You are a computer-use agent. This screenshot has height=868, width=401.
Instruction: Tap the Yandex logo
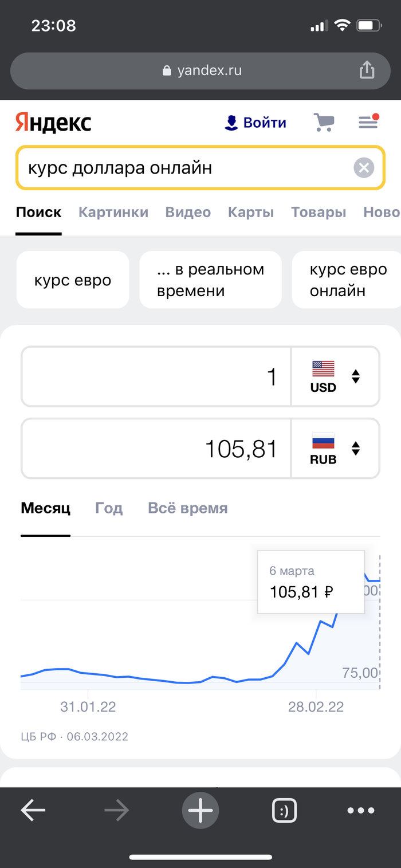tap(53, 122)
